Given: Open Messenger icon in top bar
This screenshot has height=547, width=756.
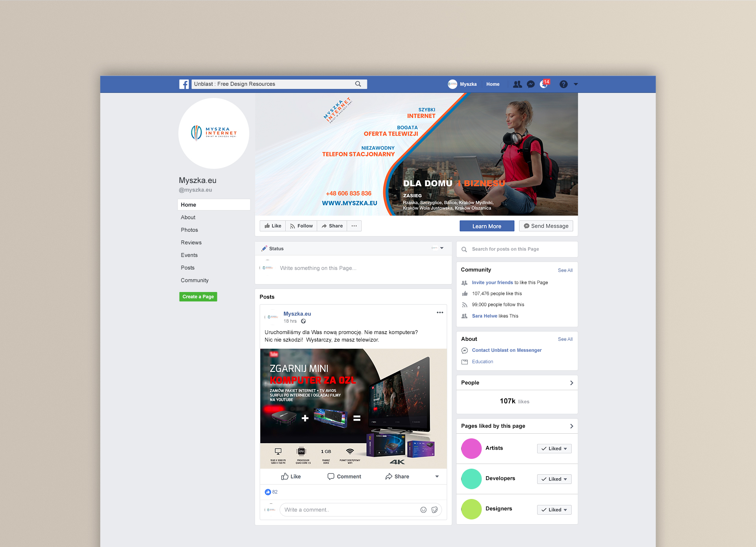Looking at the screenshot, I should click(531, 84).
